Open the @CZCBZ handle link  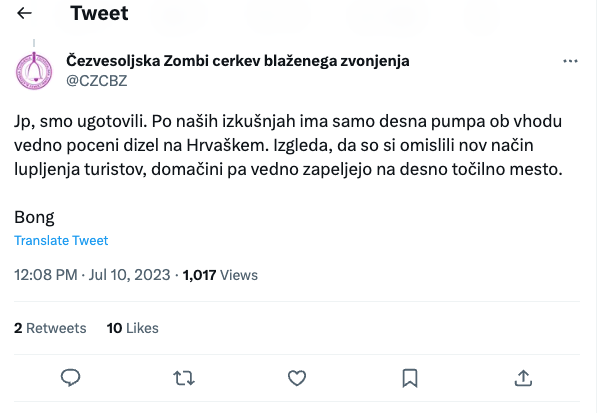point(96,80)
